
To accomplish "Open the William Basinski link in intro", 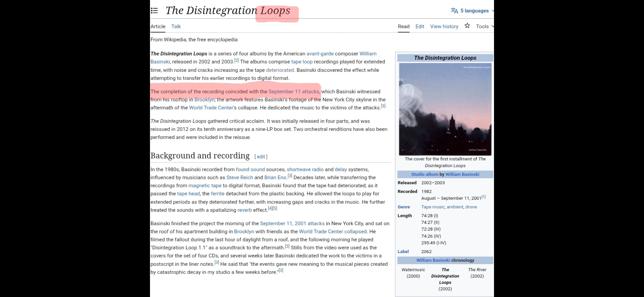I will tap(368, 54).
